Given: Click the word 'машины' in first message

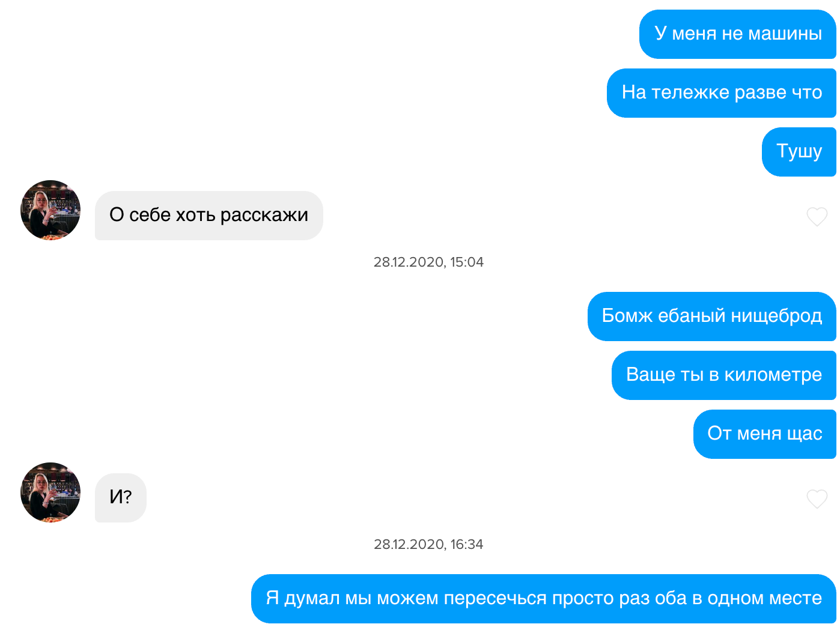Looking at the screenshot, I should (x=785, y=34).
